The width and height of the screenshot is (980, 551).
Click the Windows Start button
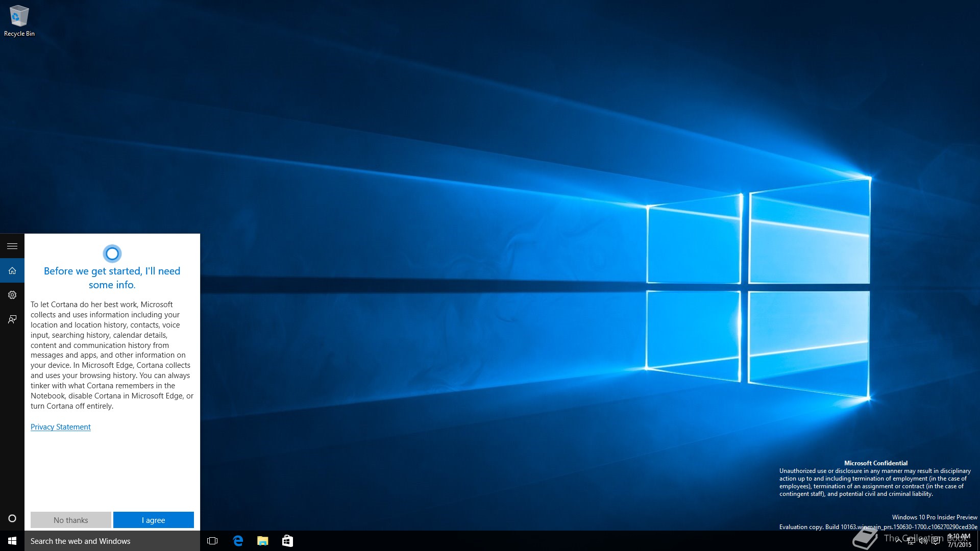12,541
